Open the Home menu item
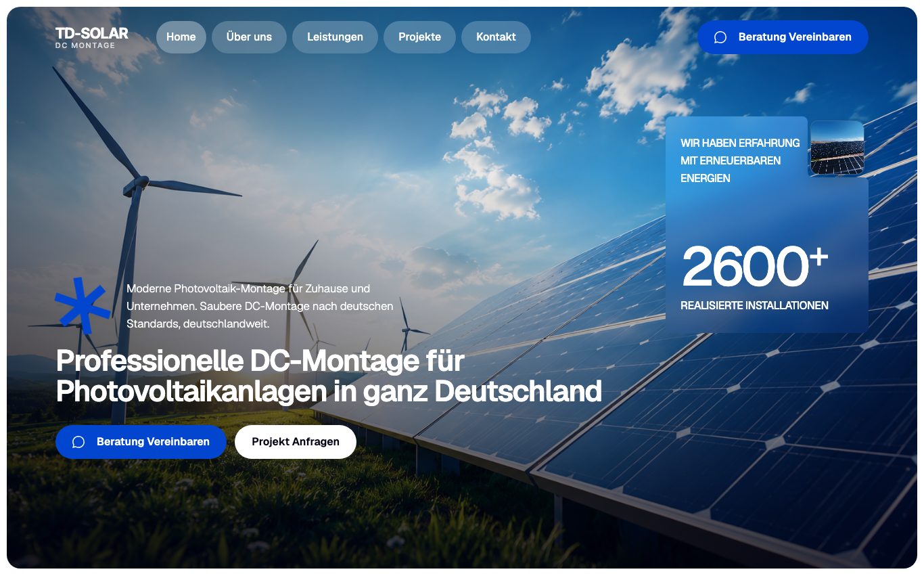Viewport: 924px width, 578px height. click(x=181, y=37)
